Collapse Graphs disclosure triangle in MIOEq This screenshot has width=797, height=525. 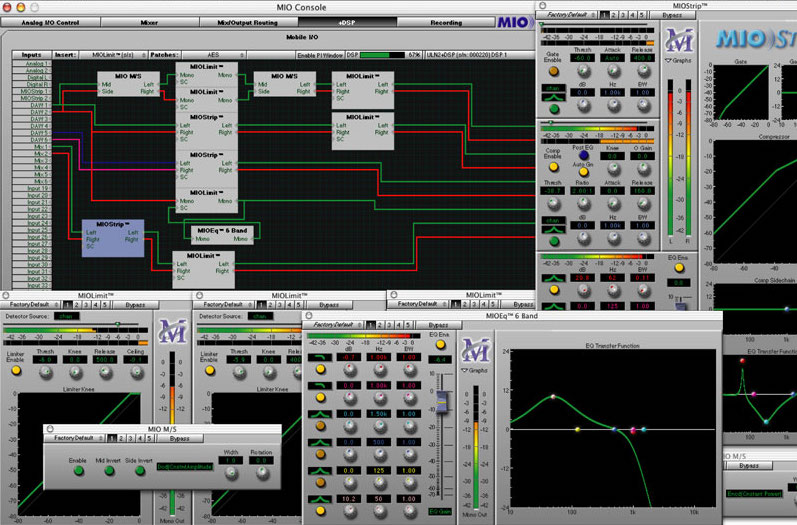[465, 370]
